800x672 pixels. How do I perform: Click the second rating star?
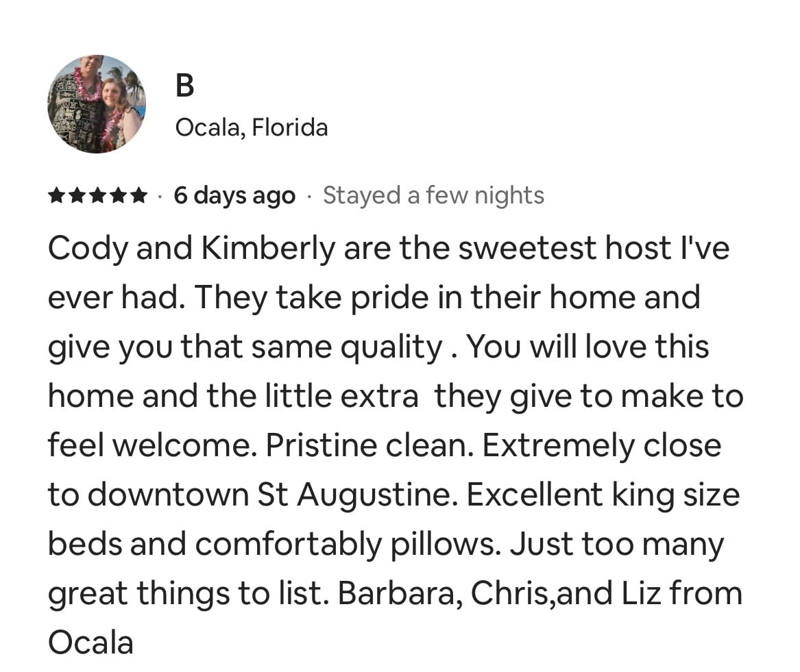(77, 195)
